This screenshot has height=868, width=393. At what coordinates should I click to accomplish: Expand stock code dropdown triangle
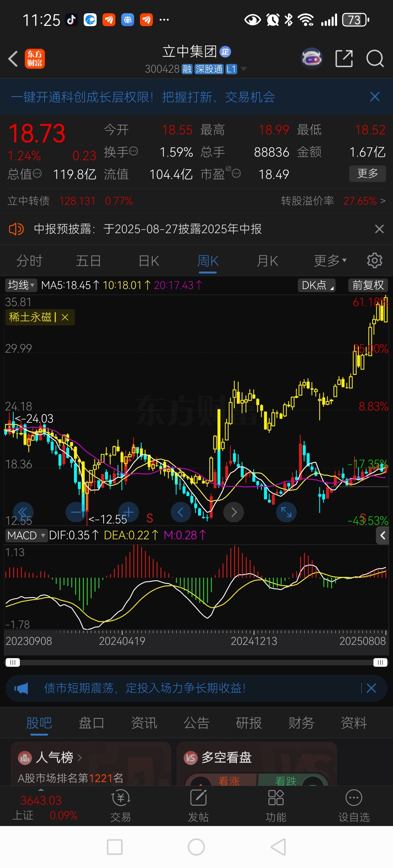[x=243, y=69]
